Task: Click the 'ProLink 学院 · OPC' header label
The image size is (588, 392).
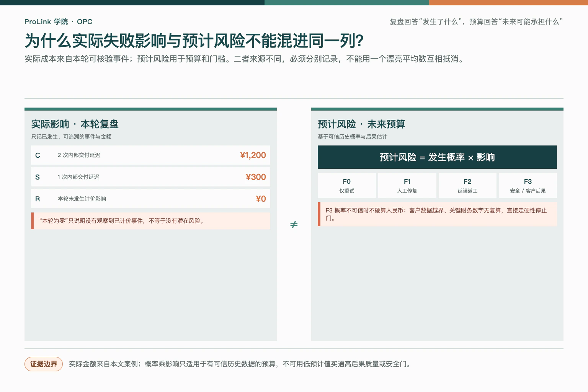Action: (58, 22)
